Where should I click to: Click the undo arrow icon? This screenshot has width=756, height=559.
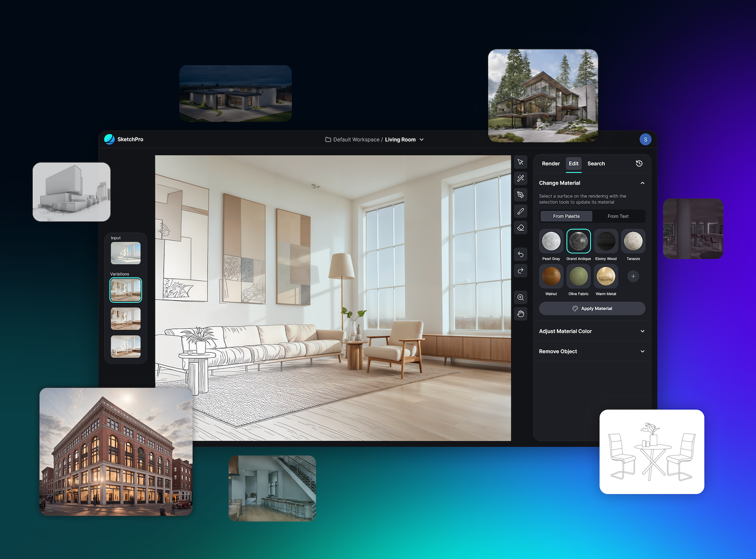point(520,254)
